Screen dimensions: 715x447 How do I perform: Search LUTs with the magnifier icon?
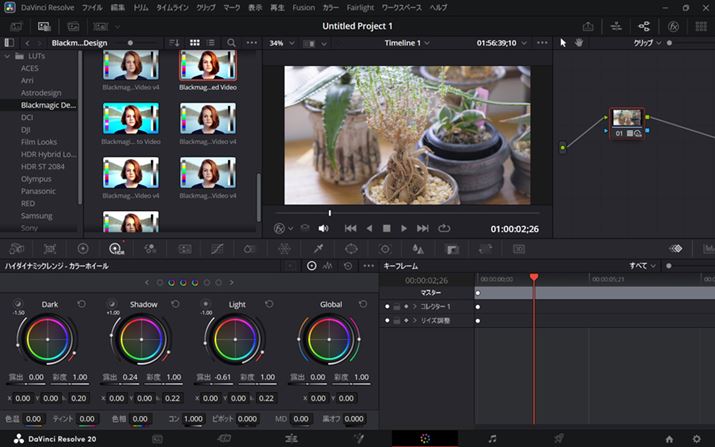pyautogui.click(x=231, y=43)
